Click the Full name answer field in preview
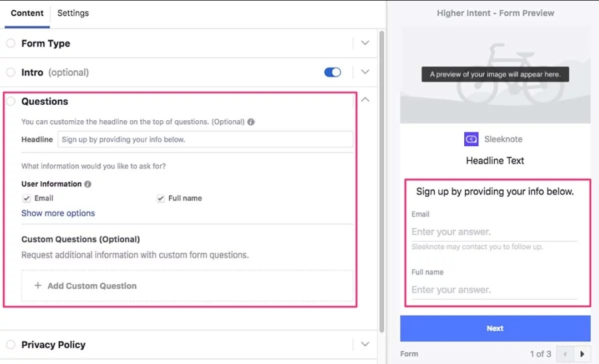The width and height of the screenshot is (599, 364). pyautogui.click(x=494, y=290)
